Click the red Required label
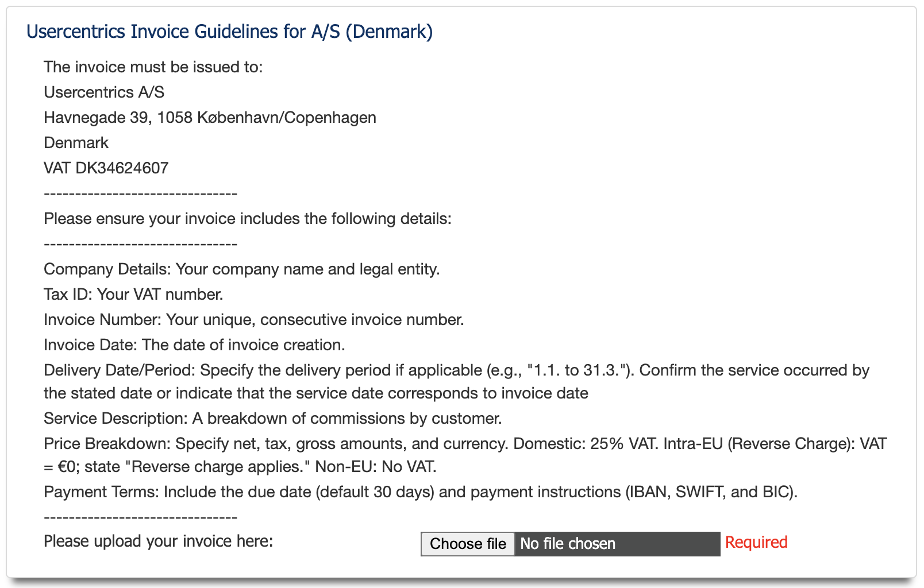The image size is (924, 588). 756,542
